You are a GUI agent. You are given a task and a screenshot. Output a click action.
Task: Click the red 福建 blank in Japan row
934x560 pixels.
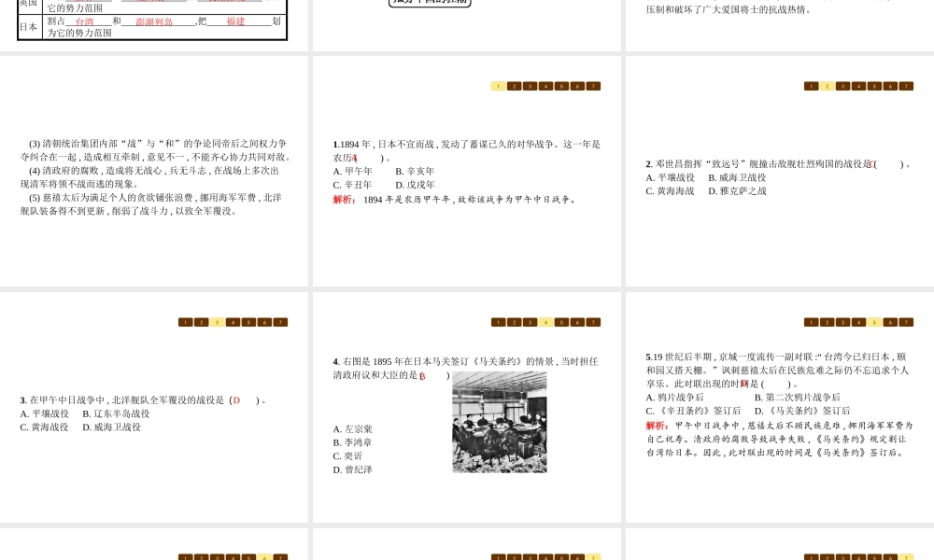[x=236, y=21]
